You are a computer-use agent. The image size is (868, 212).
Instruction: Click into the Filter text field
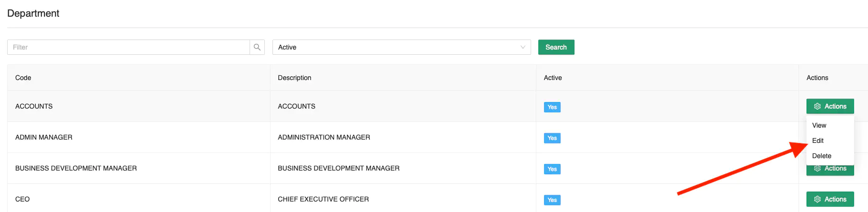[129, 47]
